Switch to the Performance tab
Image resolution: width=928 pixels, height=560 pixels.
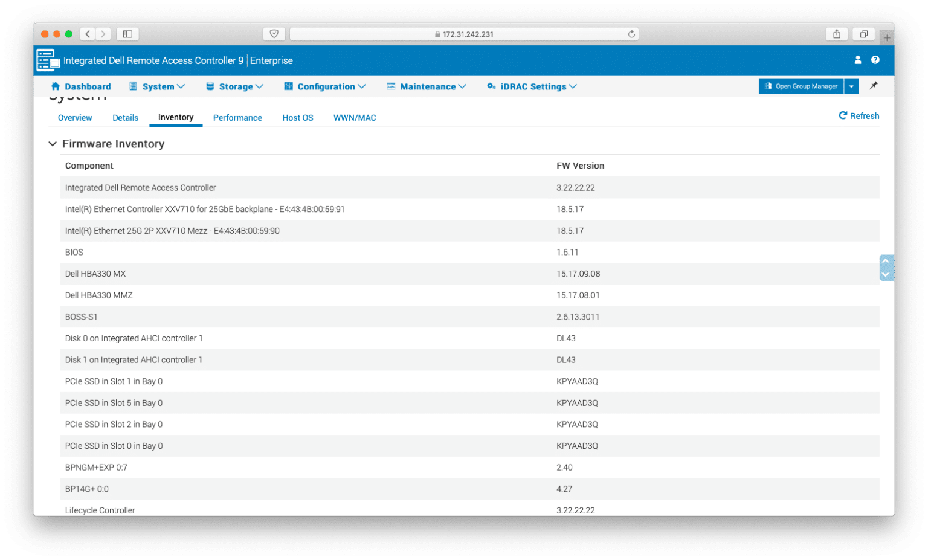tap(237, 118)
